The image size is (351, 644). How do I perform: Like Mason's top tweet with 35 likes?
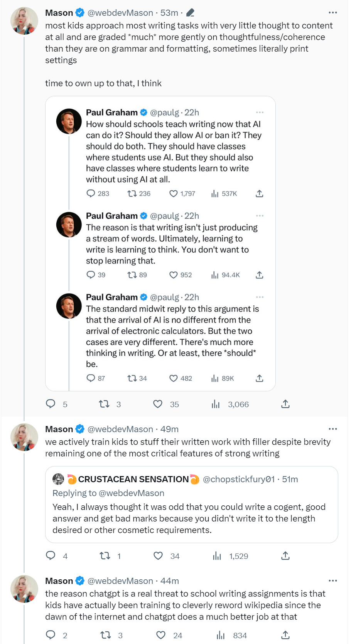pos(158,404)
